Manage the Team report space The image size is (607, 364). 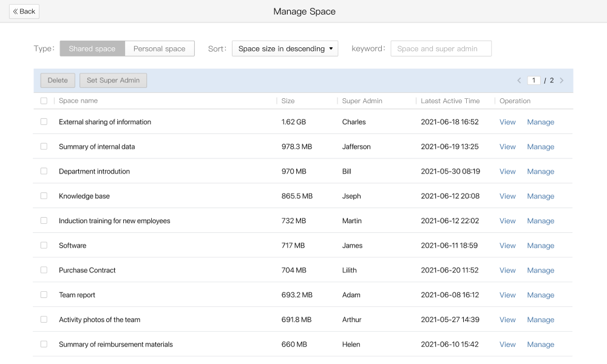point(541,295)
